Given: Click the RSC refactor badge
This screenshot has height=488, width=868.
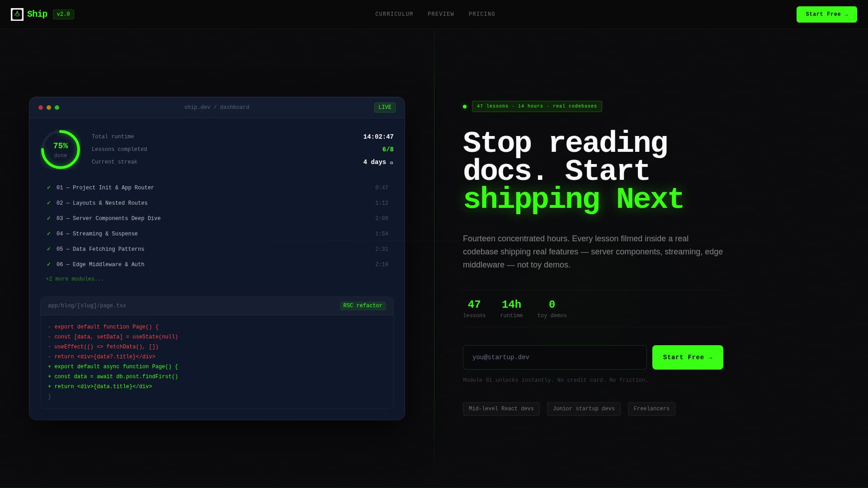Looking at the screenshot, I should [363, 306].
